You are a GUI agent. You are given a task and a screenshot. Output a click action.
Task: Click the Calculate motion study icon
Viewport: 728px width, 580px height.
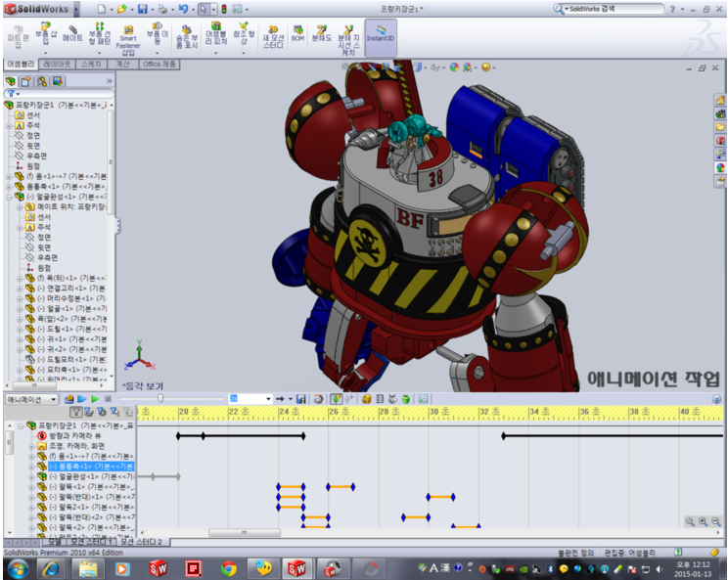pos(69,399)
